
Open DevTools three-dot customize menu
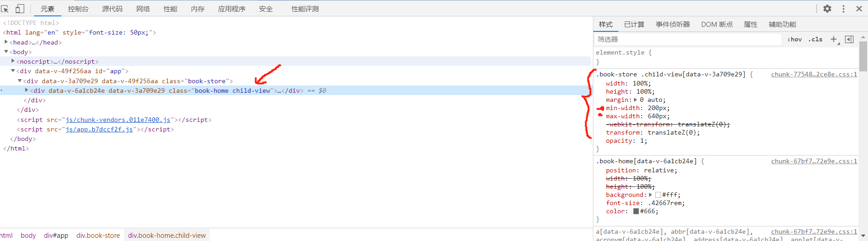(843, 9)
